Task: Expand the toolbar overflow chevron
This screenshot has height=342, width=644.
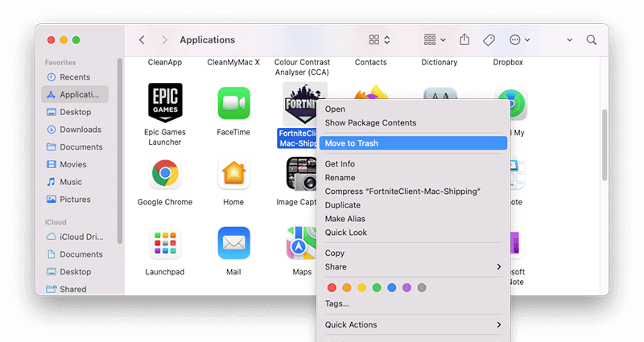Action: pos(570,40)
